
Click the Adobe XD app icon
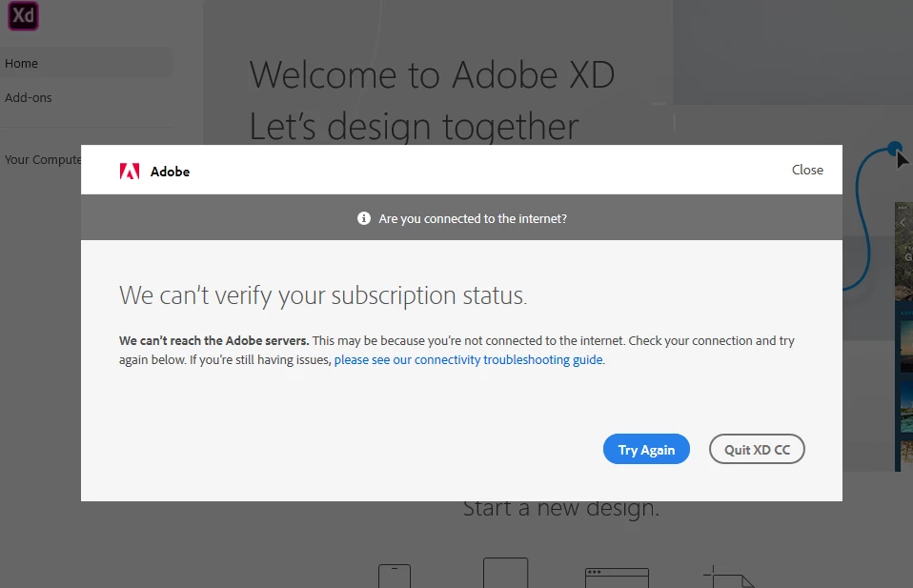23,15
